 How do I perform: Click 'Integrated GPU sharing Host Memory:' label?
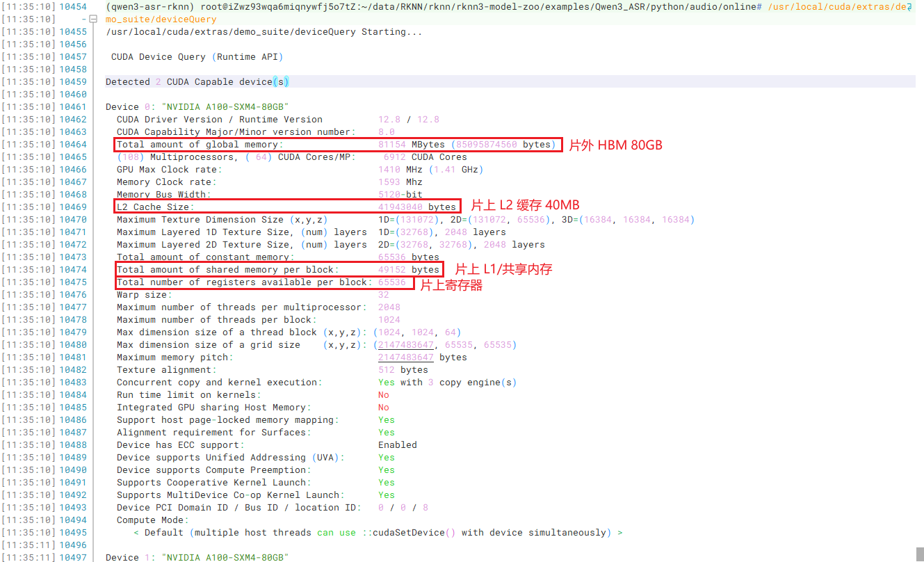[214, 408]
